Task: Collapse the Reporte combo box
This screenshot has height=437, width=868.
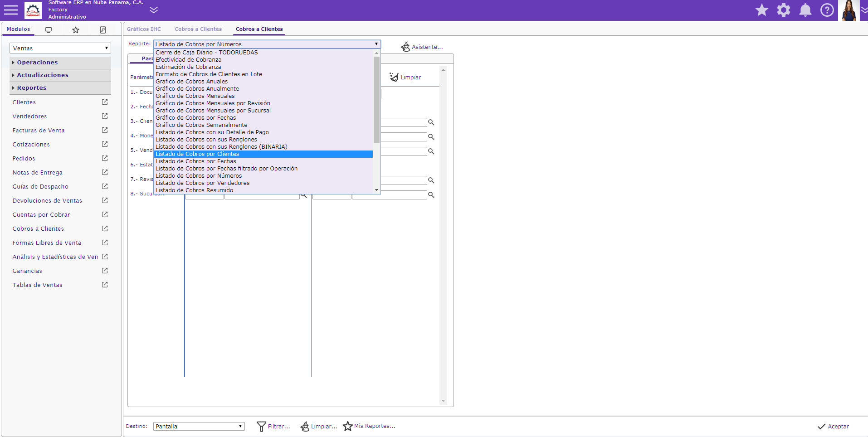Action: click(267, 44)
